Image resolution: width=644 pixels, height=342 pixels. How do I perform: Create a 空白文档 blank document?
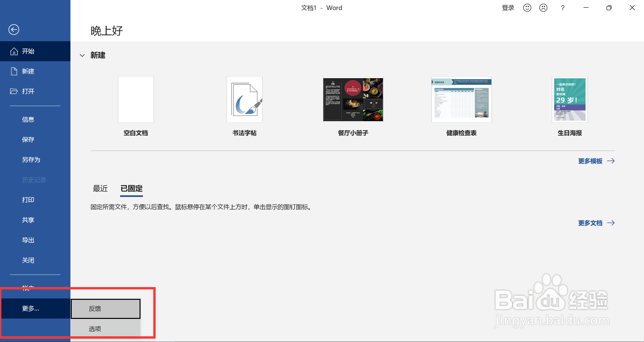136,99
